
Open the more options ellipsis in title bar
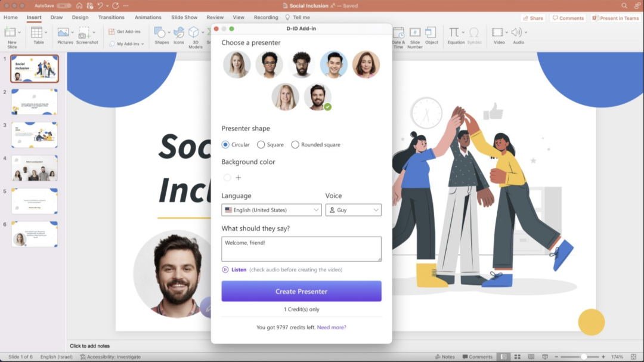[x=126, y=6]
